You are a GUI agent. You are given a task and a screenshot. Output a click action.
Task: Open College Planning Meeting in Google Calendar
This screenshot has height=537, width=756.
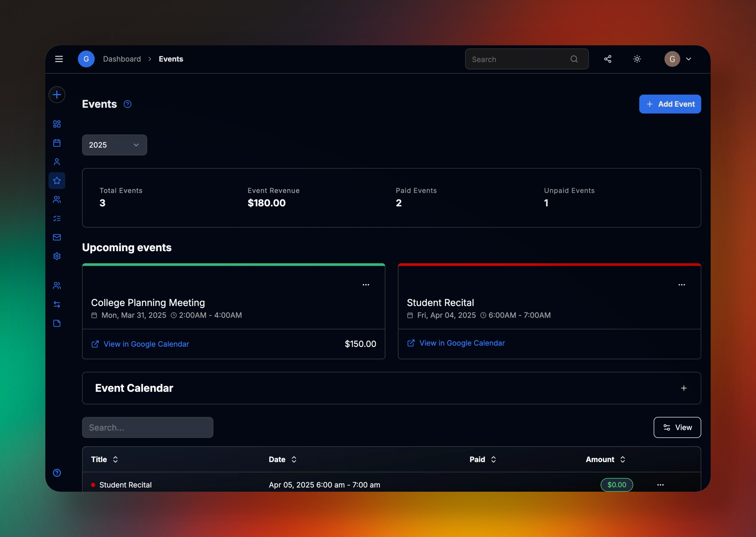coord(140,344)
